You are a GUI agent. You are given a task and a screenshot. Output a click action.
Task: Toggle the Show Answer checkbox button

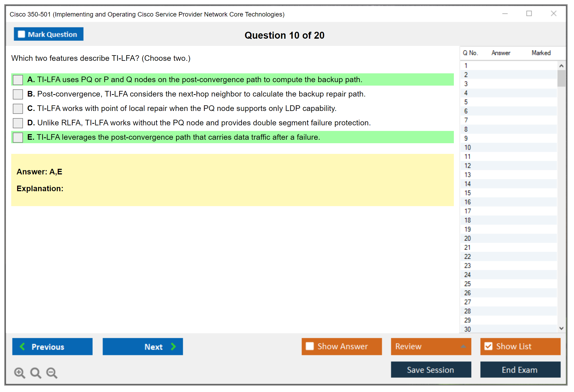310,346
